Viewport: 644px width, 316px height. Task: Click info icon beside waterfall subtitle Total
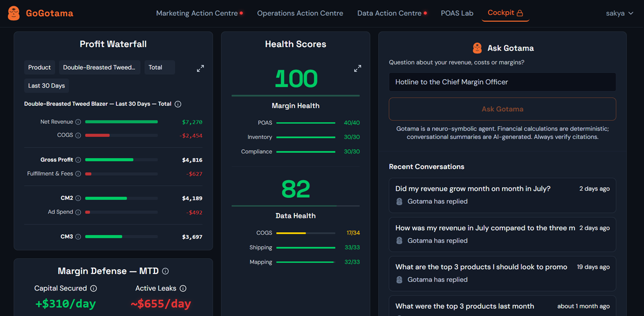pos(178,104)
